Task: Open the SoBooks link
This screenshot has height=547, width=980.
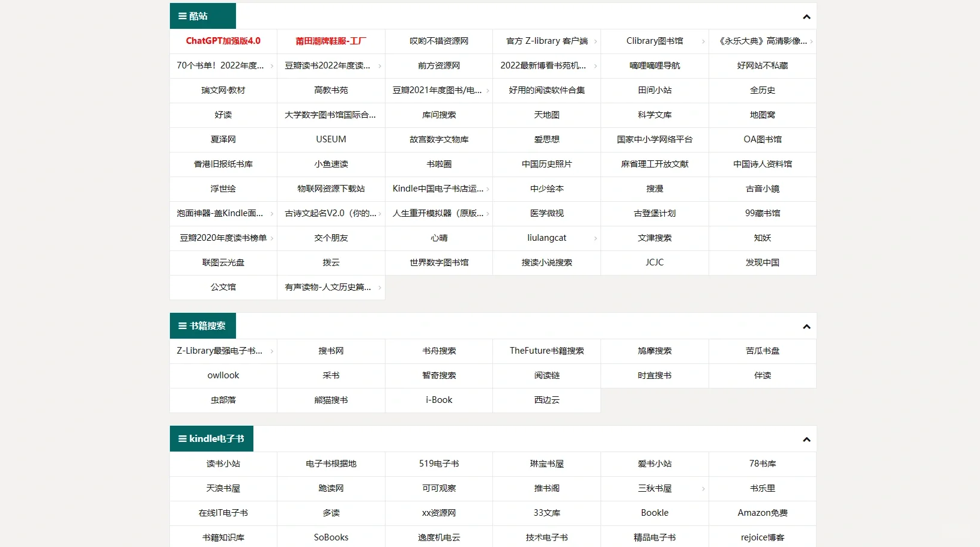Action: 331,537
